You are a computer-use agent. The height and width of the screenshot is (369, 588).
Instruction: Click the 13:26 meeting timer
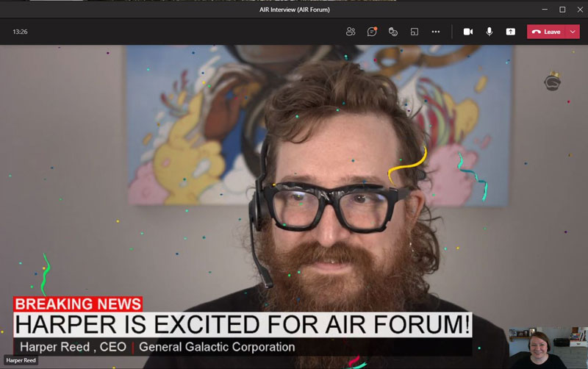[x=20, y=32]
